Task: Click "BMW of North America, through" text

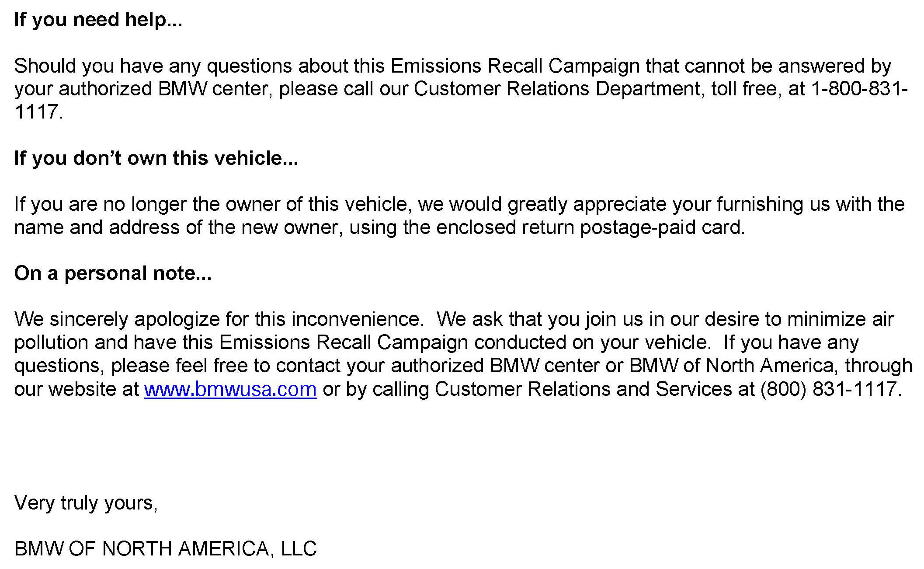Action: tap(771, 366)
